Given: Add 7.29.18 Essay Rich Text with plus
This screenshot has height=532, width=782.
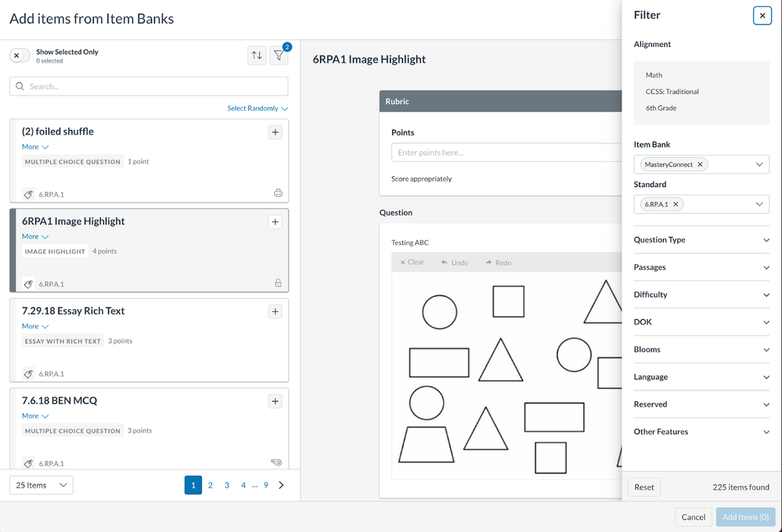Looking at the screenshot, I should [275, 311].
